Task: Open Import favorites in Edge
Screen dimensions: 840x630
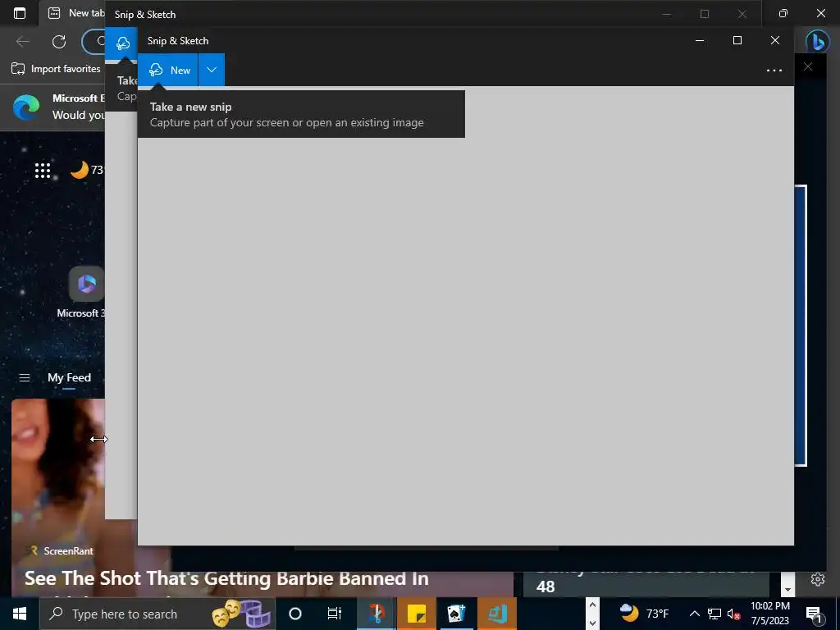Action: coord(56,69)
